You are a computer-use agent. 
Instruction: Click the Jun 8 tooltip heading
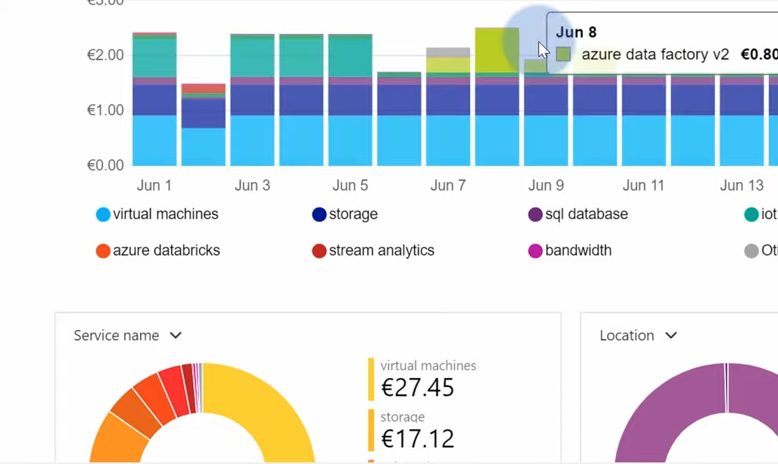coord(576,32)
